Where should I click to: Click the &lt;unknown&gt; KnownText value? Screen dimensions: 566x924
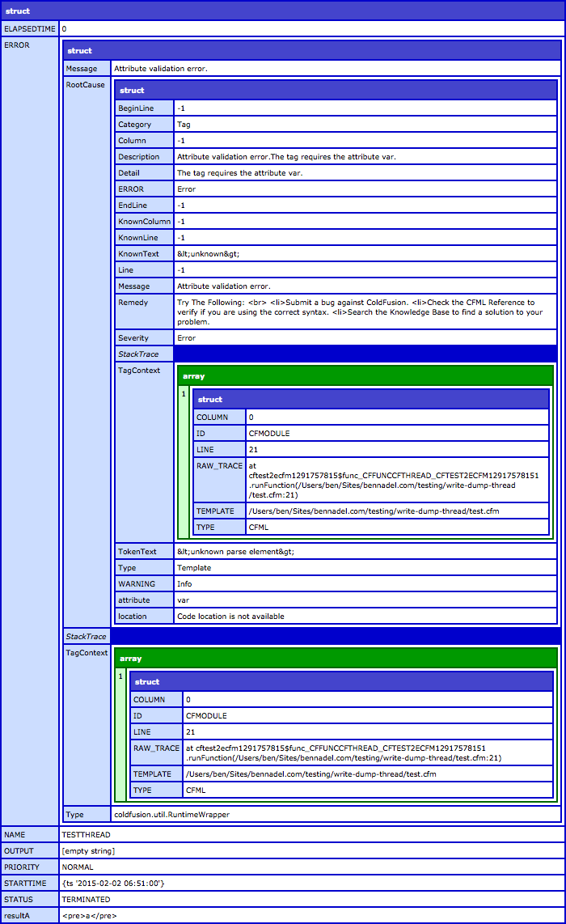click(209, 254)
